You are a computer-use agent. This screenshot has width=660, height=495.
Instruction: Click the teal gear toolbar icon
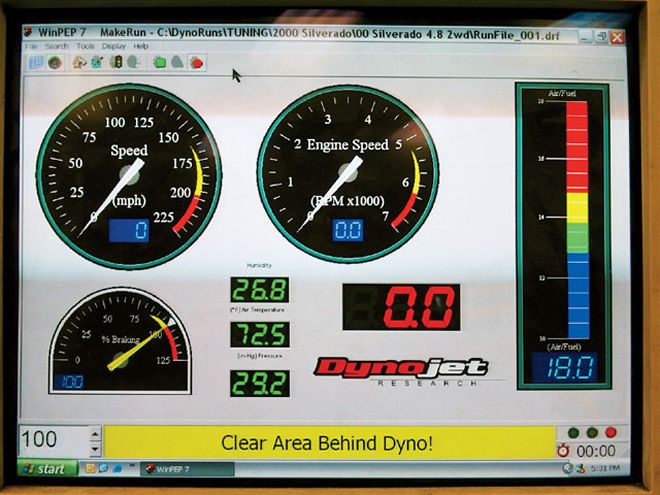97,63
